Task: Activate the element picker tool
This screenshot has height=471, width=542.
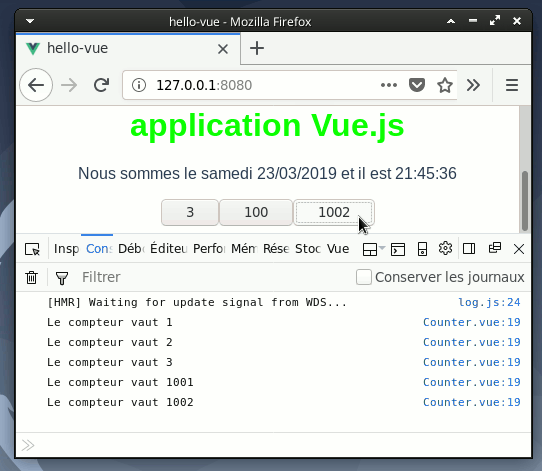Action: pyautogui.click(x=32, y=249)
